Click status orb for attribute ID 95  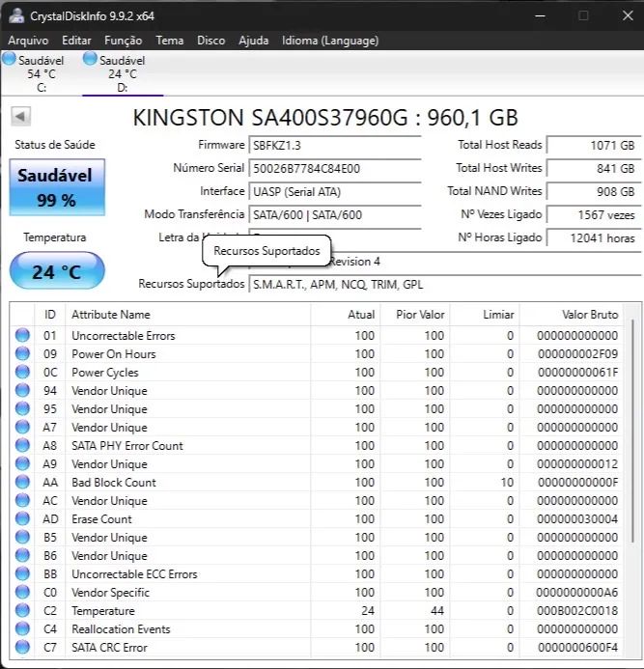pyautogui.click(x=22, y=408)
